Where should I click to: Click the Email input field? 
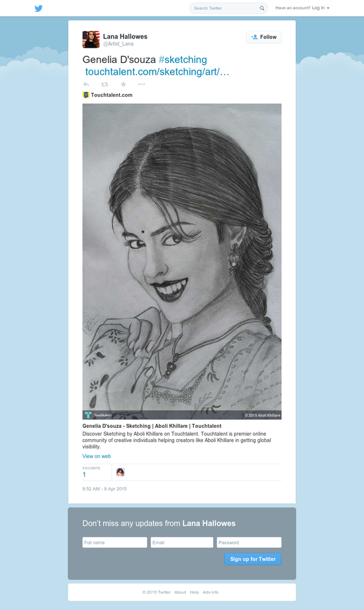[x=182, y=542]
